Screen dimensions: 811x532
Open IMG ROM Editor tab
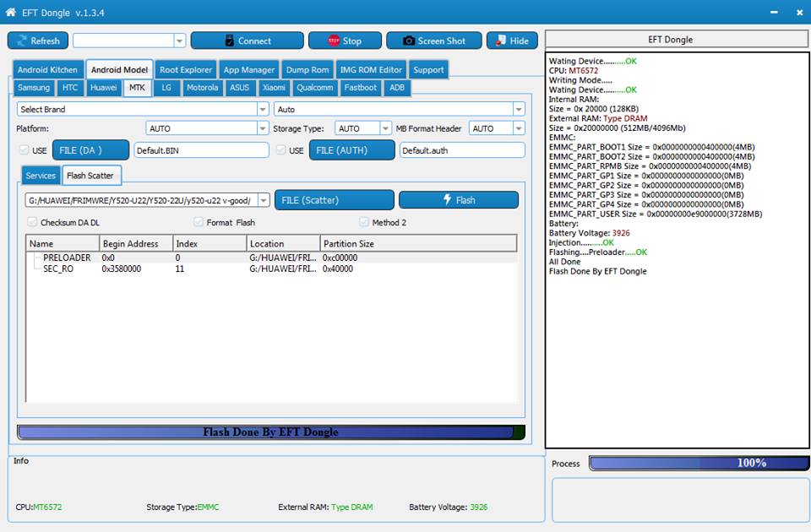coord(371,70)
